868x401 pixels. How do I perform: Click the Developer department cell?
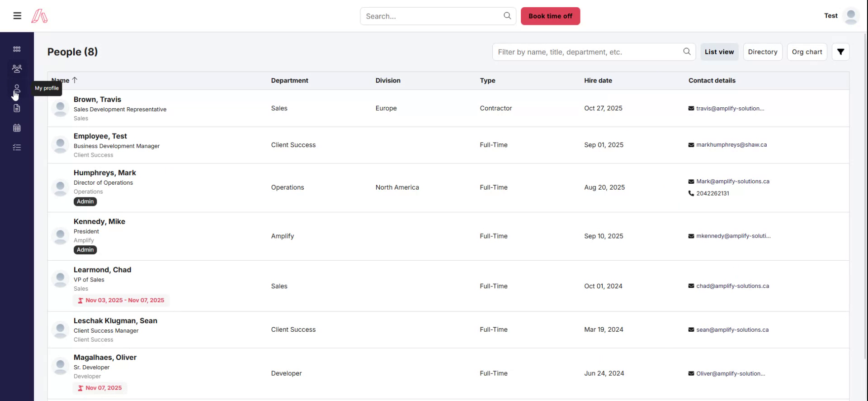click(286, 373)
